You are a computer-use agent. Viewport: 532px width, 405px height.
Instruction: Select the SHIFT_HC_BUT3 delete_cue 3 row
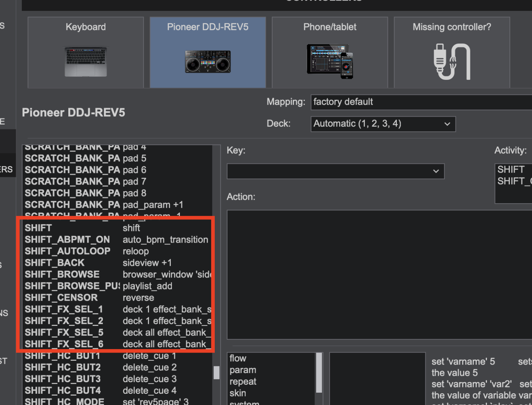pyautogui.click(x=118, y=379)
